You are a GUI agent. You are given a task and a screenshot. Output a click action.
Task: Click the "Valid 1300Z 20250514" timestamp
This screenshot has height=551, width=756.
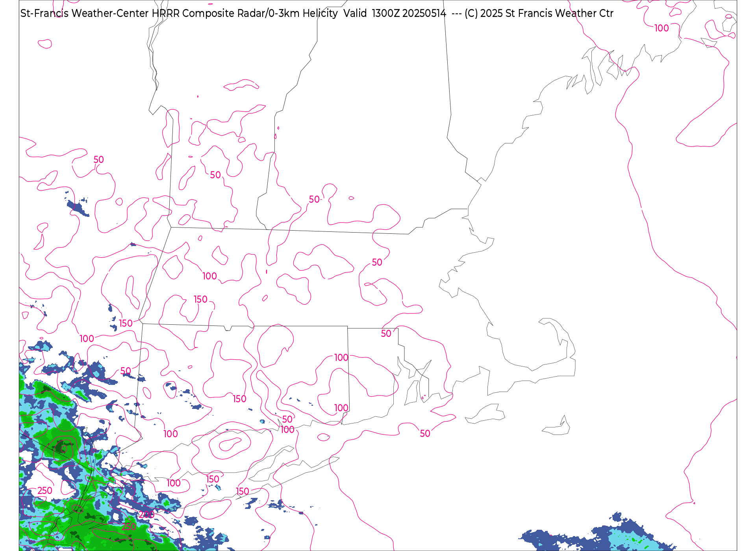395,13
